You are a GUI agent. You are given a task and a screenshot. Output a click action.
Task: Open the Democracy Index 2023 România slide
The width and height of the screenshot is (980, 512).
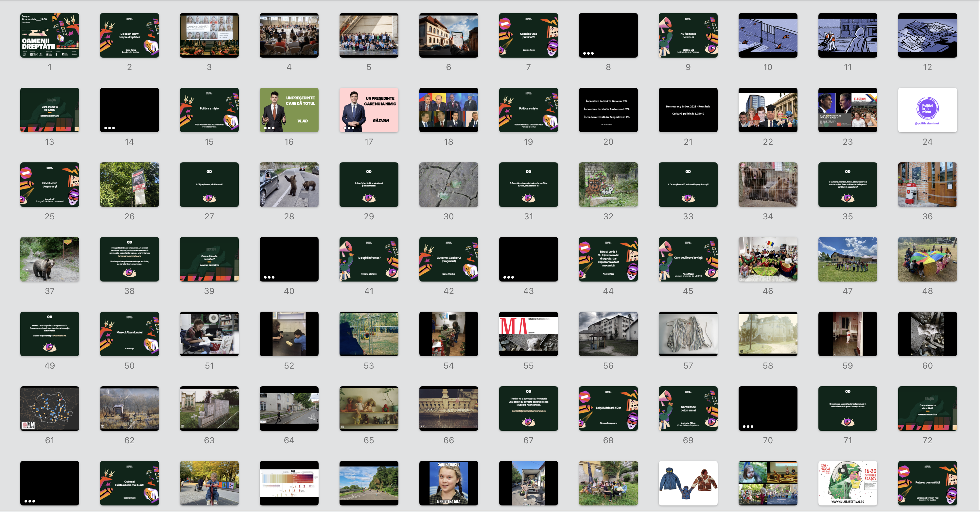coord(688,110)
